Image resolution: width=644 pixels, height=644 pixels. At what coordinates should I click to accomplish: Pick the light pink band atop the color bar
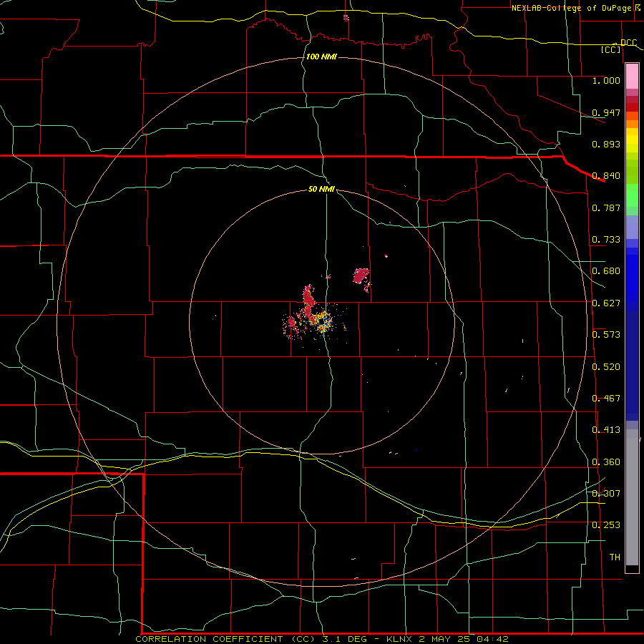[x=632, y=77]
